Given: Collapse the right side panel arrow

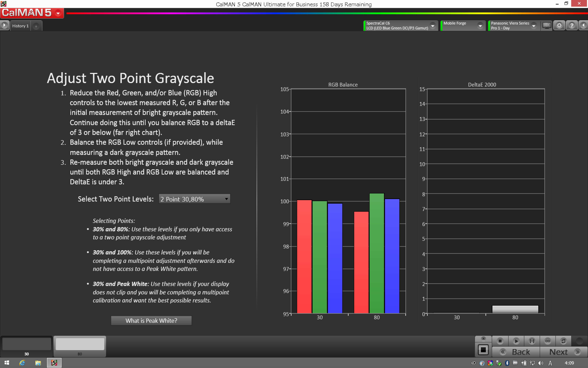Looking at the screenshot, I should (x=583, y=25).
